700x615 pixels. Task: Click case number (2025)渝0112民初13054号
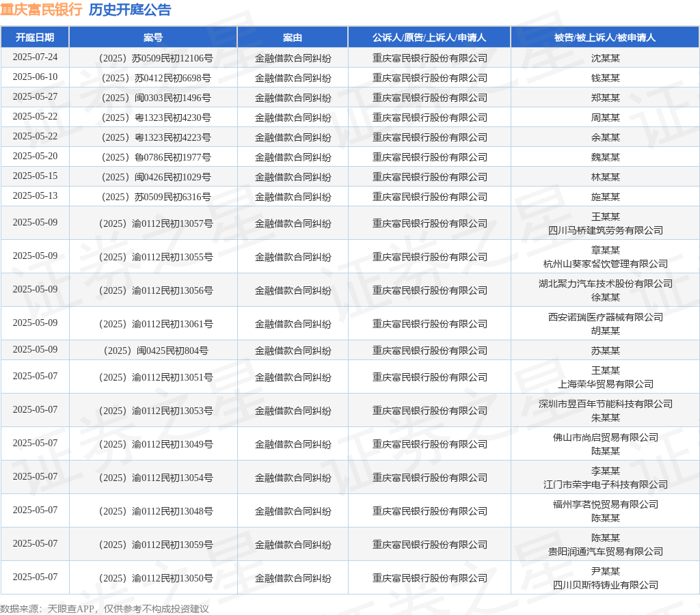[x=155, y=478]
